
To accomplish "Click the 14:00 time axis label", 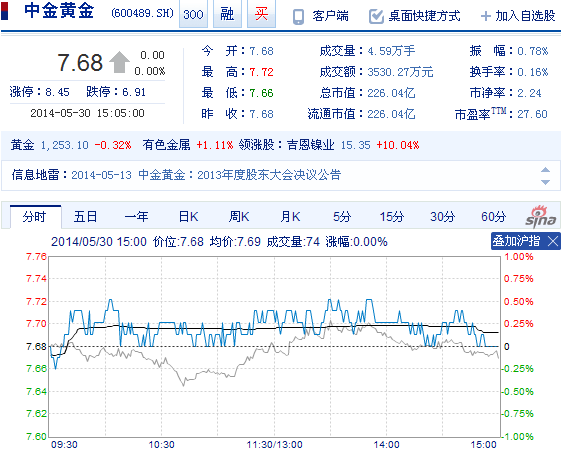I will click(386, 445).
